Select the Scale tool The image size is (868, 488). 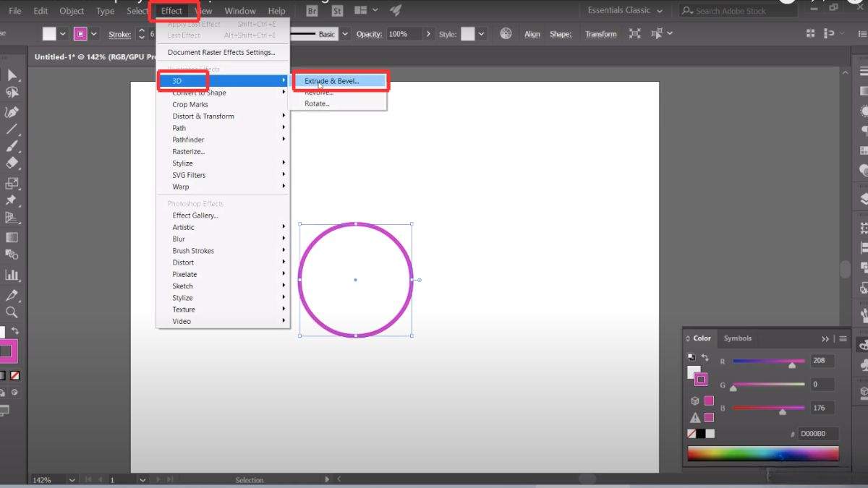pyautogui.click(x=12, y=183)
